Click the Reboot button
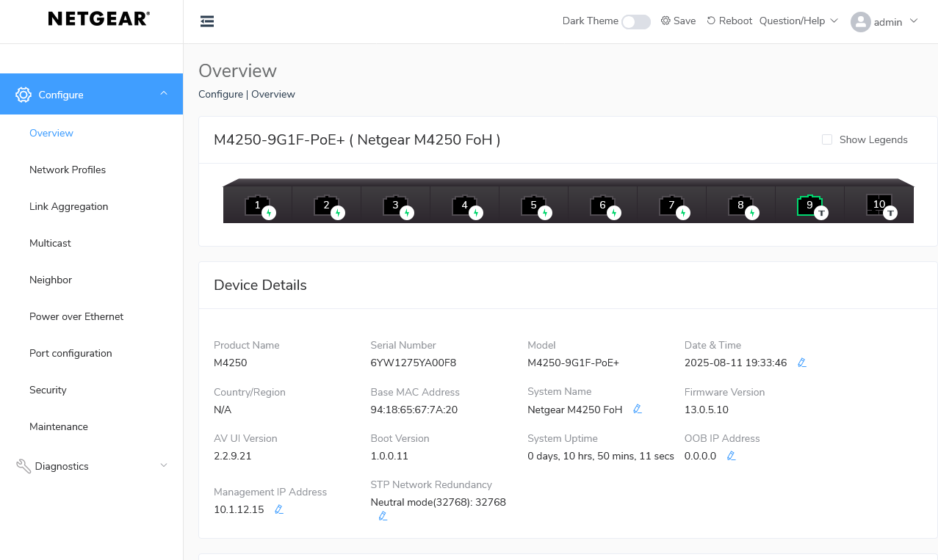This screenshot has height=560, width=938. click(x=729, y=21)
